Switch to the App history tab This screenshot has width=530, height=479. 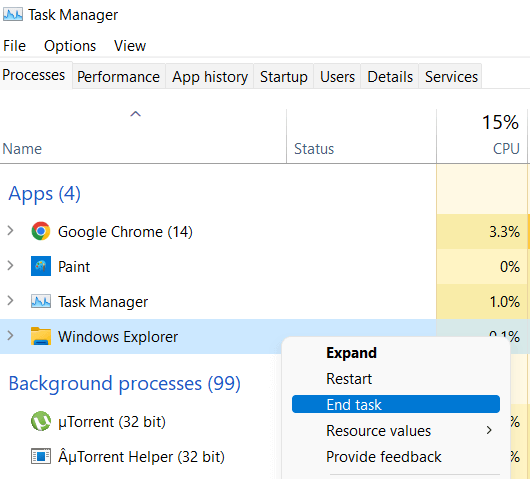(210, 77)
